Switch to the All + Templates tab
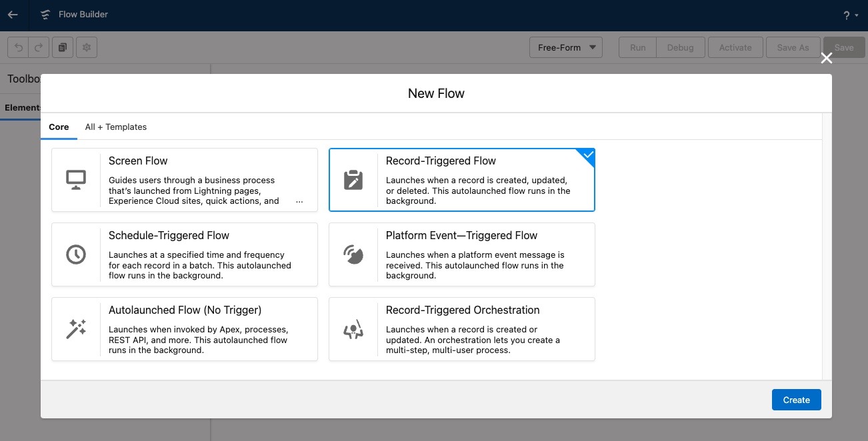Viewport: 868px width, 441px height. coord(115,127)
